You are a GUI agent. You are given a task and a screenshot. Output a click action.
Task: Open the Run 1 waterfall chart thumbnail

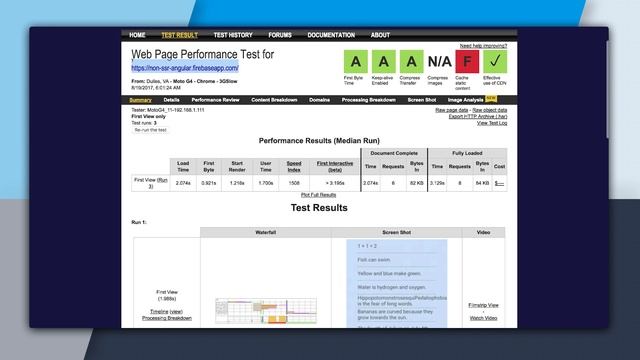266,311
